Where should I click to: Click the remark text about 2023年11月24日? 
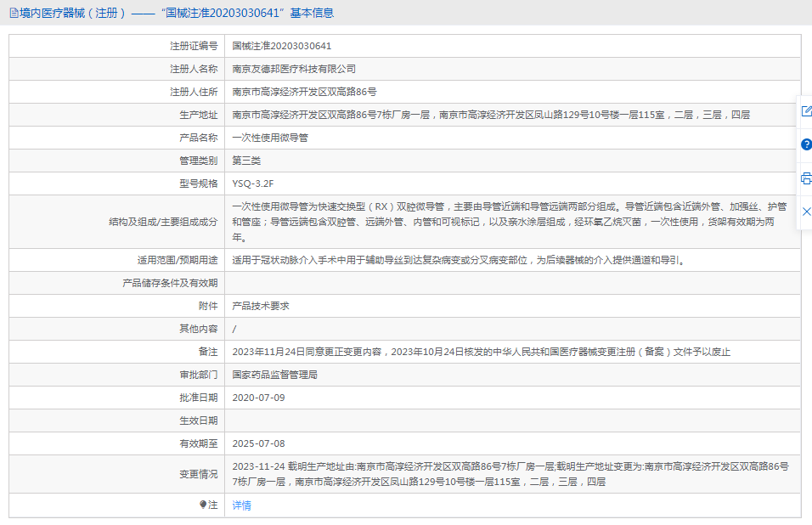click(481, 352)
